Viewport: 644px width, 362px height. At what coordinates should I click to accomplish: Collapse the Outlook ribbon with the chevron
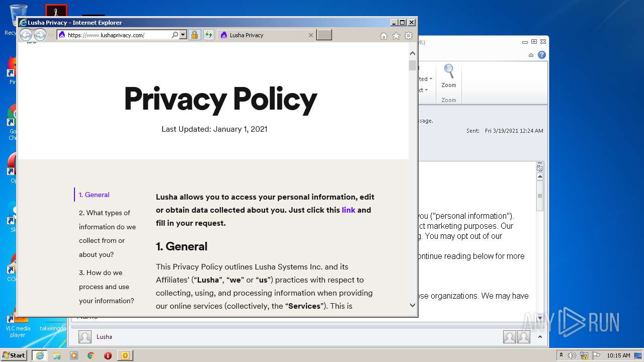click(x=531, y=55)
